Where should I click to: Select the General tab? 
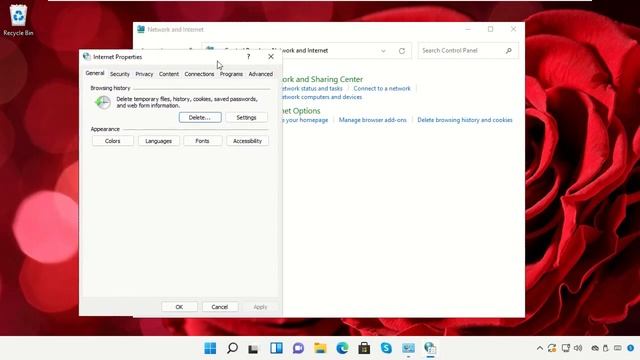[95, 73]
